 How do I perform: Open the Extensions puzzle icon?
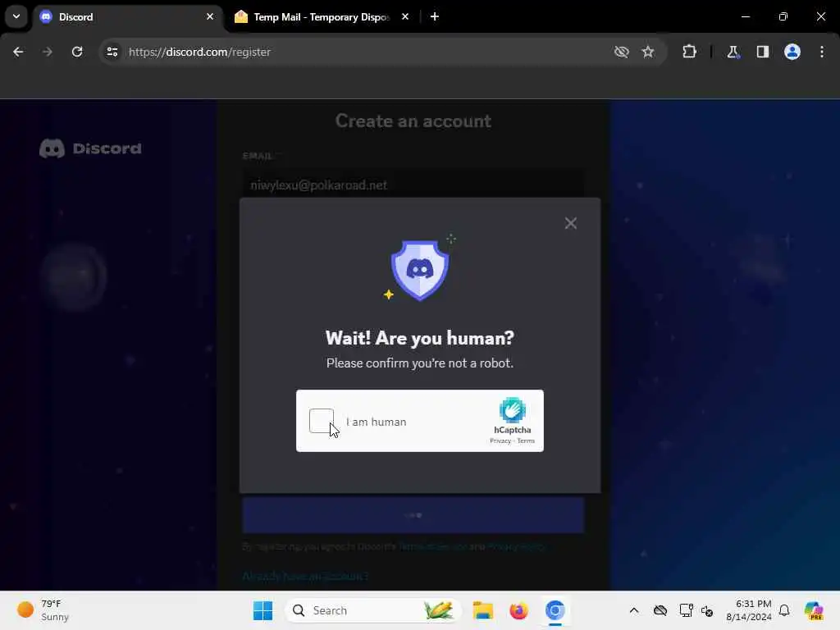coord(689,52)
